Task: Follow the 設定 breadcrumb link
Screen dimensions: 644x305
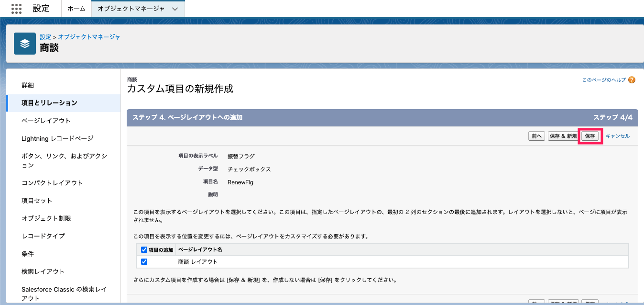Action: [x=45, y=37]
